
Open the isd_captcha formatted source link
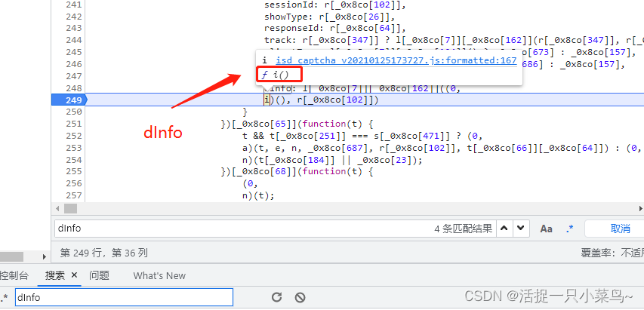pos(396,60)
